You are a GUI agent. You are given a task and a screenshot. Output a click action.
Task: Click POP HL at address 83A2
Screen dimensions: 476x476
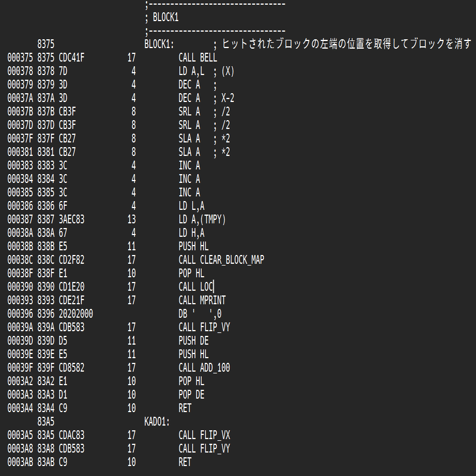191,381
